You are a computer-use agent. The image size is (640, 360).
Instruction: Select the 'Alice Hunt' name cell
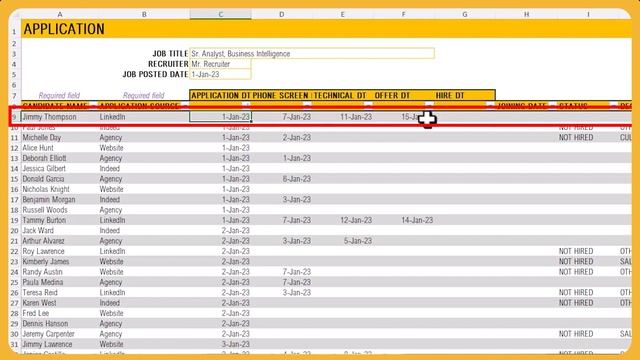coord(60,148)
